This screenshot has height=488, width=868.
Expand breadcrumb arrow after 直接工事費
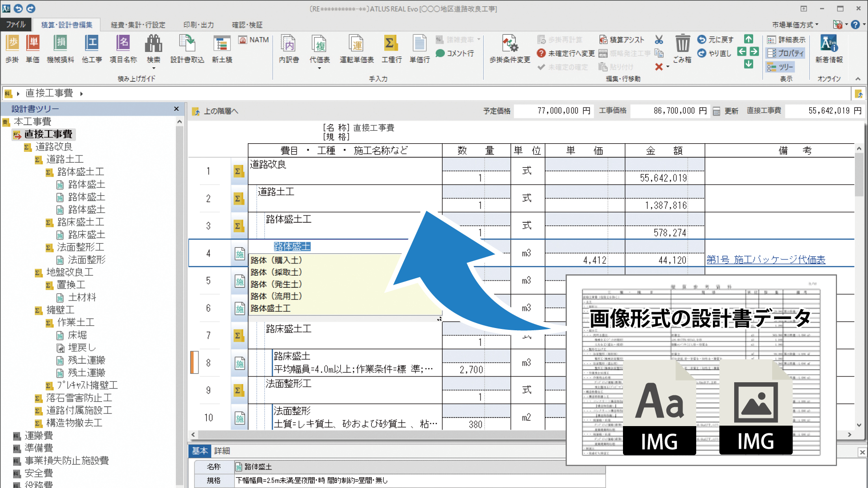point(81,94)
